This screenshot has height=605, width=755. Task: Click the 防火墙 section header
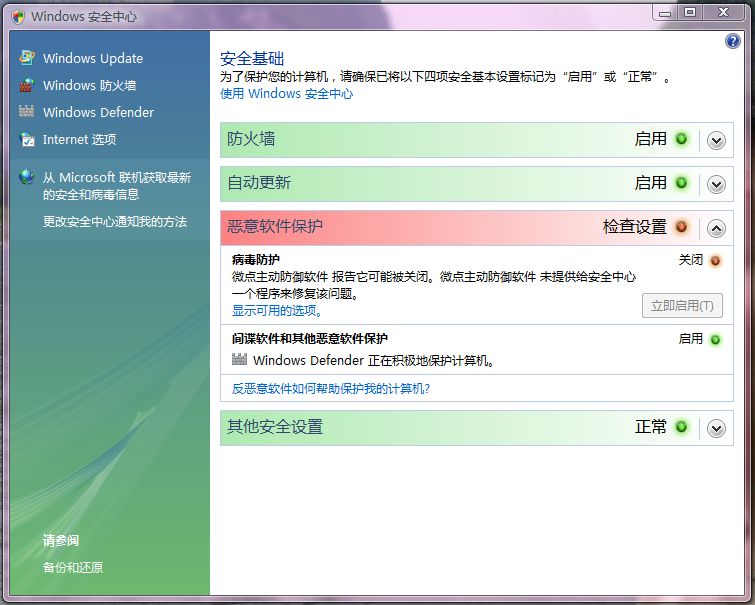click(477, 140)
